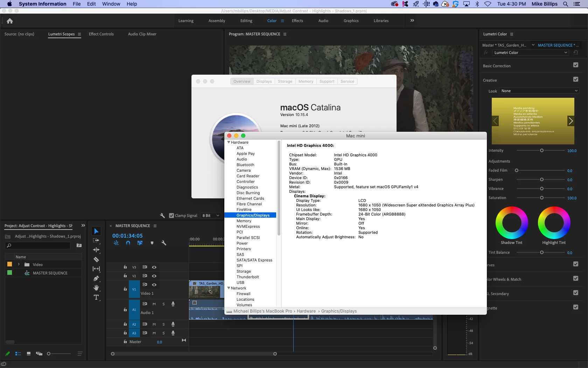
Task: Disable the Basic Correction checkbox
Action: point(576,65)
